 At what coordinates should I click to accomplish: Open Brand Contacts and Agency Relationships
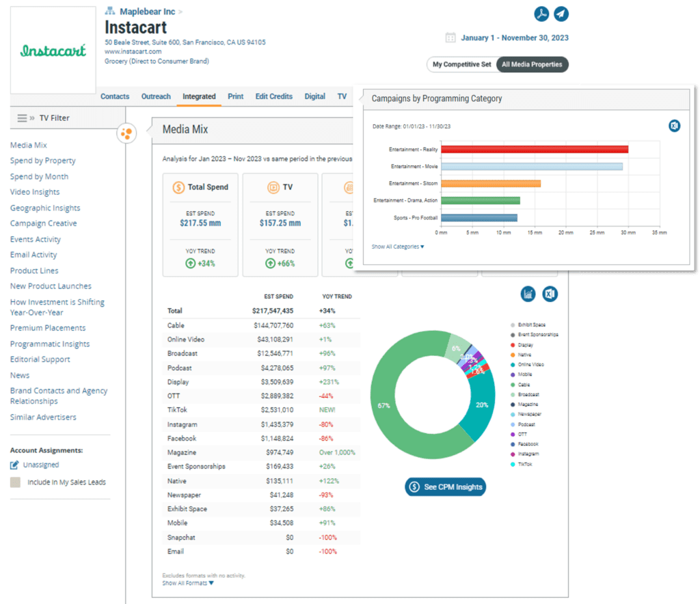[x=59, y=396]
